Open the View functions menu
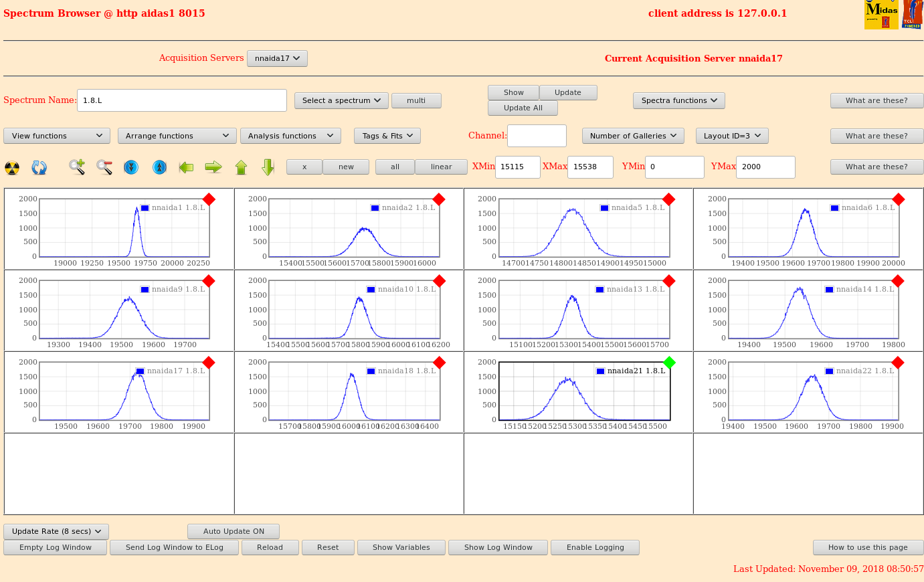 [x=57, y=136]
